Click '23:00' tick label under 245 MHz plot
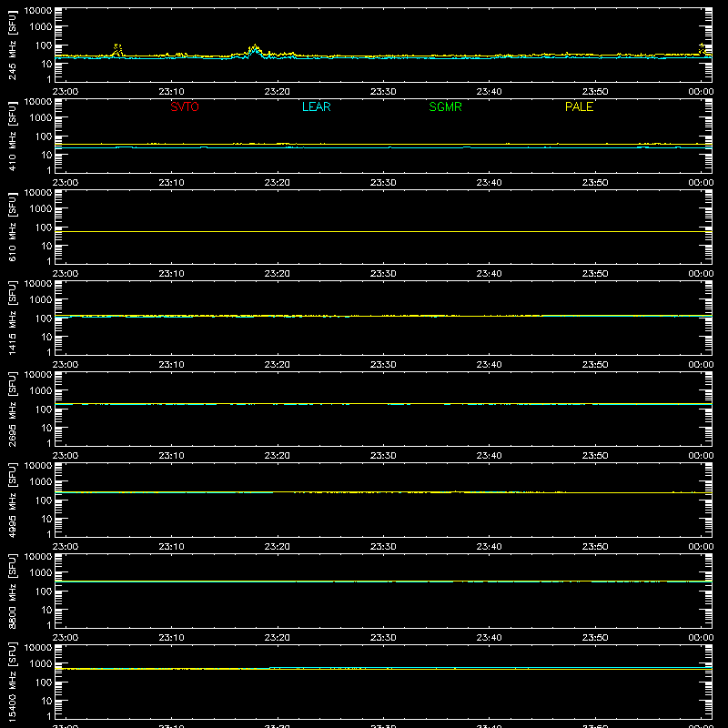This screenshot has width=728, height=728. tap(66, 92)
